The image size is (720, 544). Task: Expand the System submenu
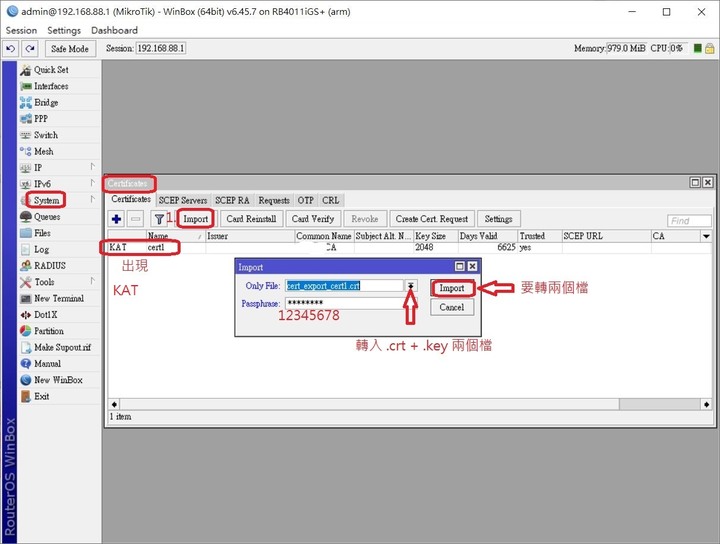point(93,199)
